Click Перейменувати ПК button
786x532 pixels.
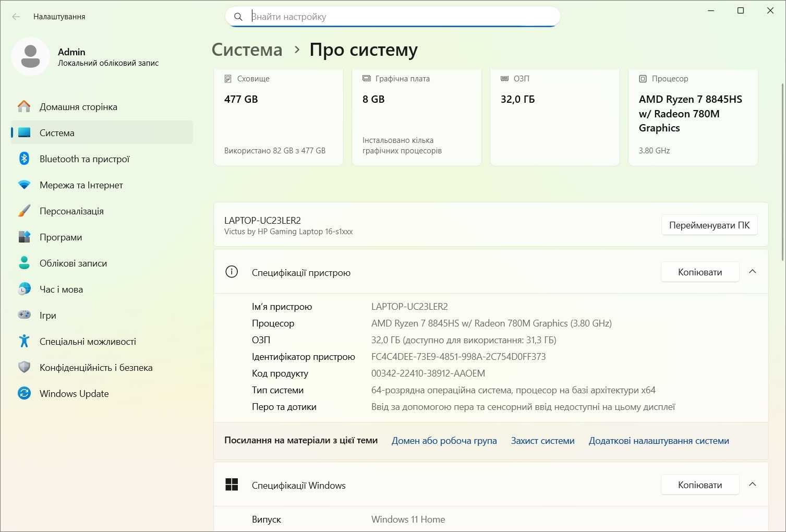[709, 225]
